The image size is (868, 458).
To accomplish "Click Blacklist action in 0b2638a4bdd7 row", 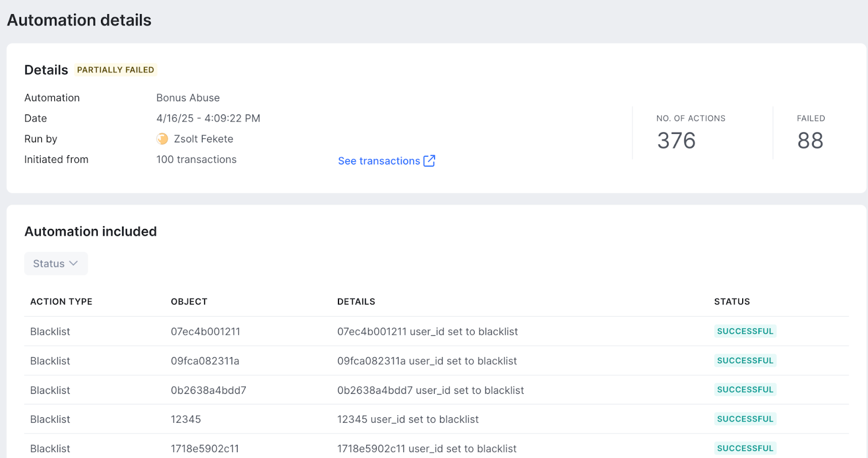I will click(x=50, y=390).
